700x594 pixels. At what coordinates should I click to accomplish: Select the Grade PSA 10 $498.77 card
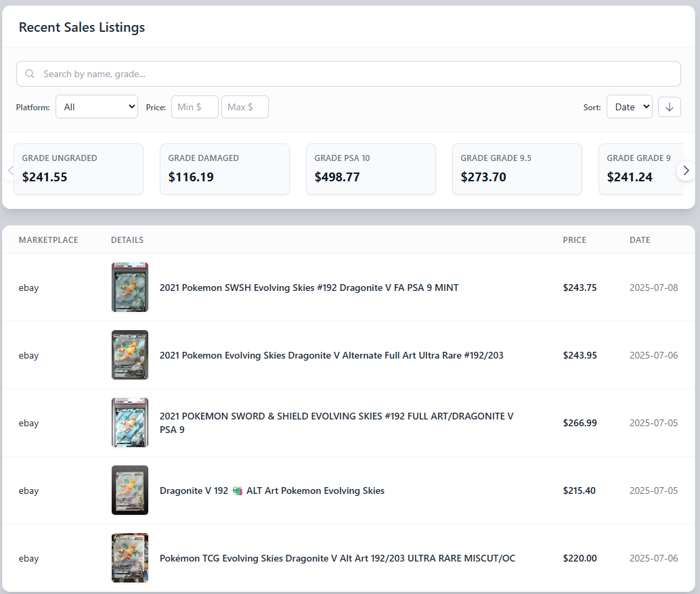pyautogui.click(x=371, y=169)
